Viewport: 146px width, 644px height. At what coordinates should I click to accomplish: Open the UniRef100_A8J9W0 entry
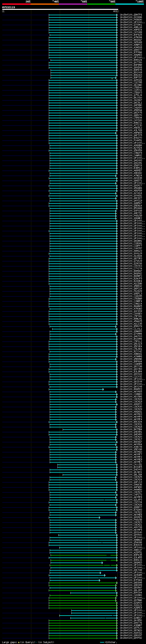coord(131,85)
